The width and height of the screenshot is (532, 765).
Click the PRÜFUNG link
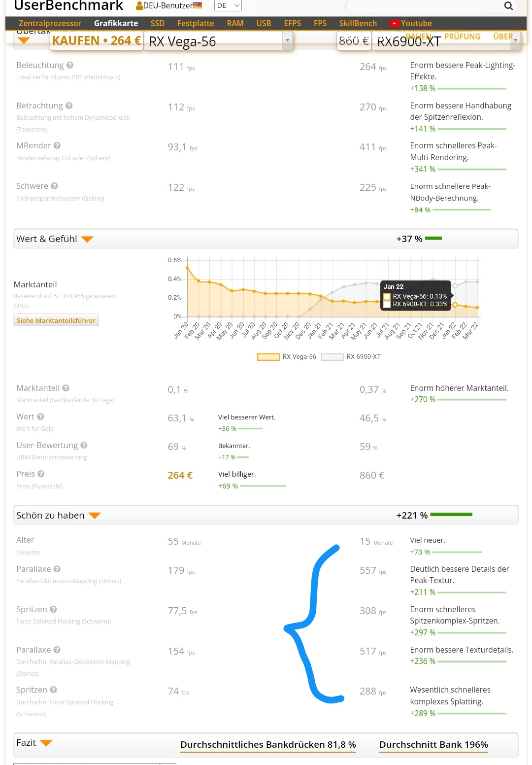[x=462, y=36]
